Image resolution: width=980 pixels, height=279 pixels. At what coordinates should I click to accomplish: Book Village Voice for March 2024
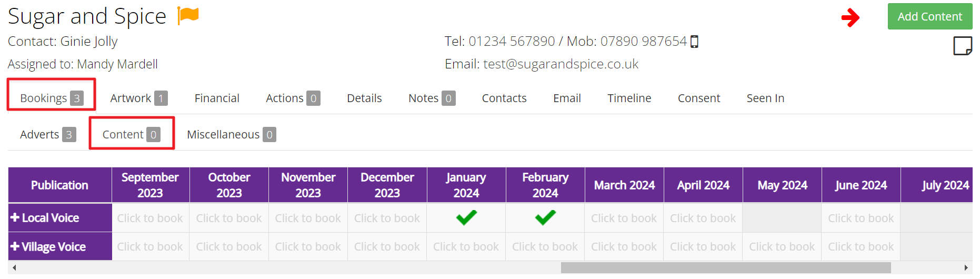624,246
